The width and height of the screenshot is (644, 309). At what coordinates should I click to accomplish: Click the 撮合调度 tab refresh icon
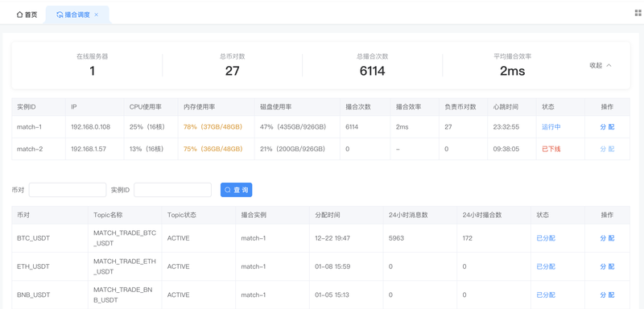point(60,14)
